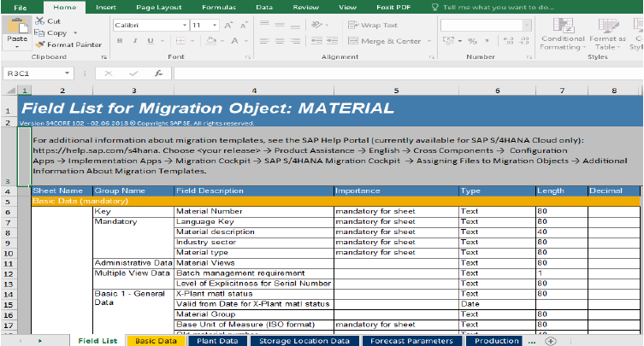Click the Cut scissors icon
Viewport: 644px width, 346px height.
tap(39, 21)
